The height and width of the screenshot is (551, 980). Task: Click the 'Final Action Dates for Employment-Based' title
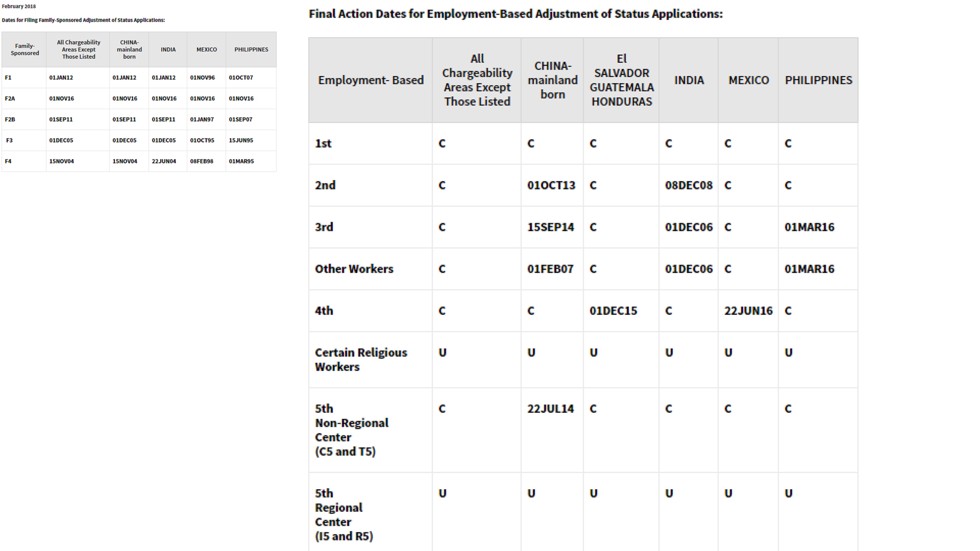(x=516, y=14)
